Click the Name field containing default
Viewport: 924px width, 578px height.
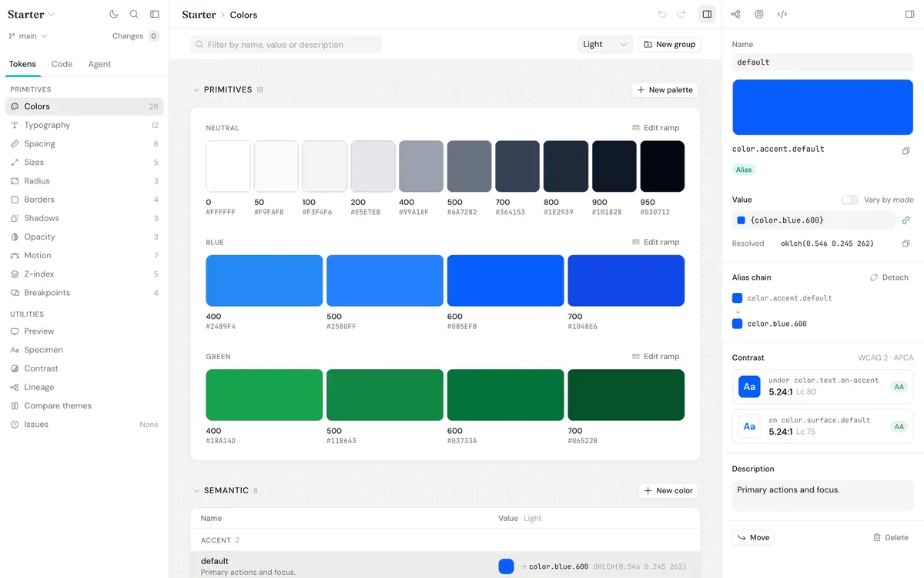(x=822, y=62)
